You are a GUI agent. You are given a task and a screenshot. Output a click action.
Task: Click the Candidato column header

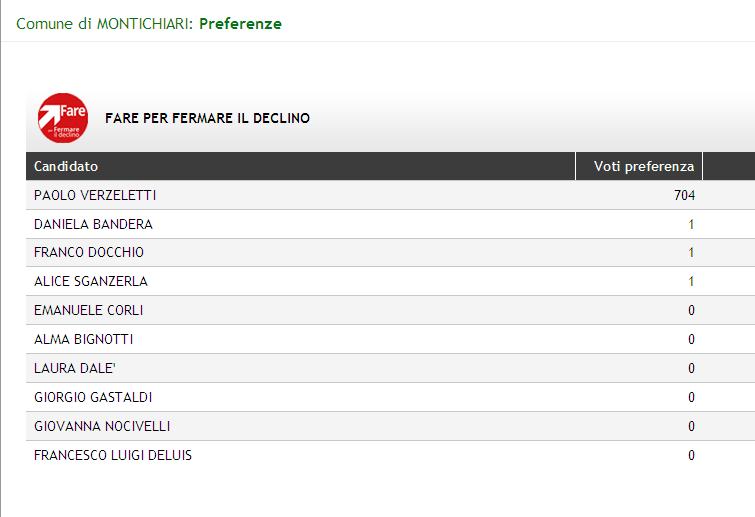point(66,166)
